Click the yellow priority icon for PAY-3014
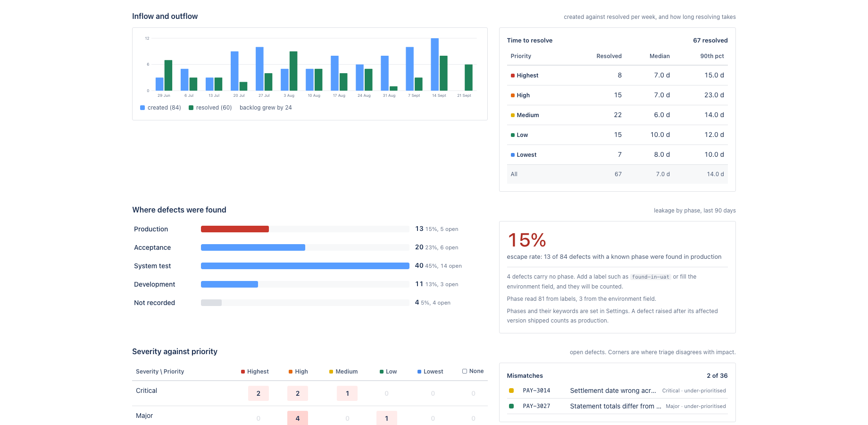Screen dimensions: 868x425 511,391
